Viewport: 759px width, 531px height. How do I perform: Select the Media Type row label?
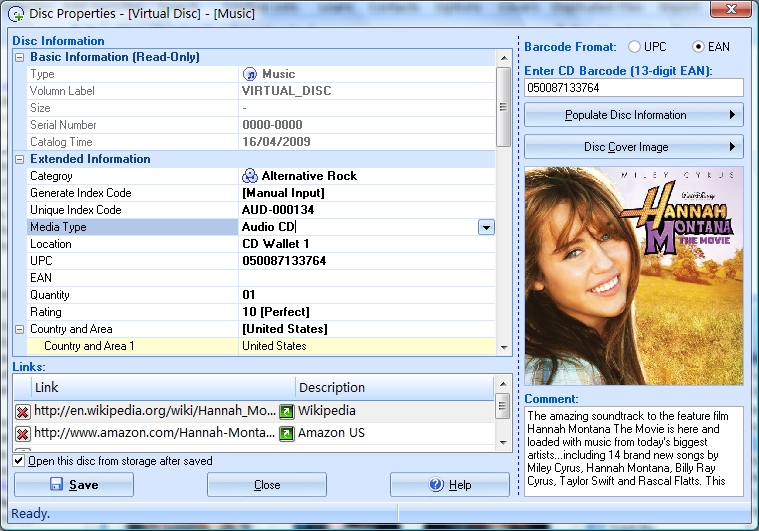58,227
